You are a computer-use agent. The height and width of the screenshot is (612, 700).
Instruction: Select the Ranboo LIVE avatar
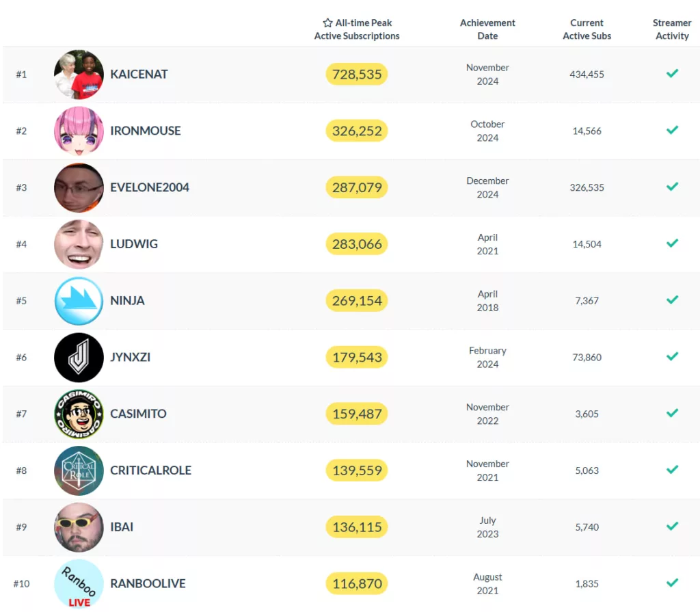79,583
